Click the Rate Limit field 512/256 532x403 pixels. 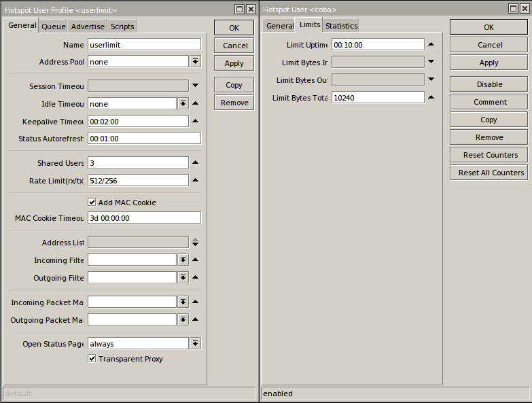[138, 180]
